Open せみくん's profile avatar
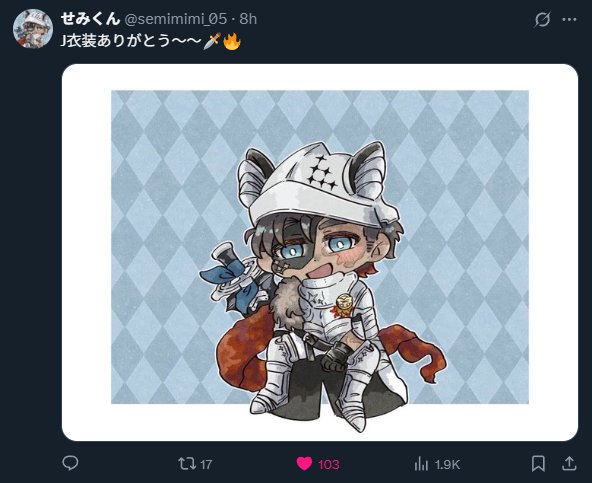 (x=33, y=29)
